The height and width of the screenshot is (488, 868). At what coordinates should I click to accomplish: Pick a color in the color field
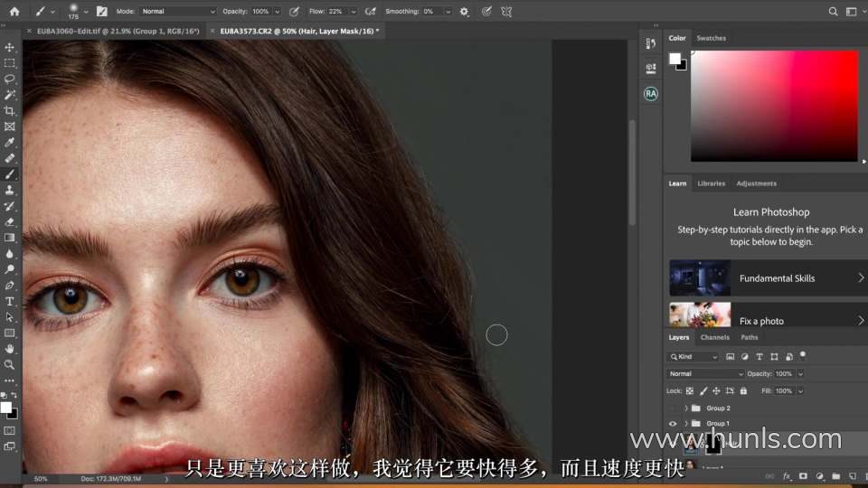click(774, 105)
